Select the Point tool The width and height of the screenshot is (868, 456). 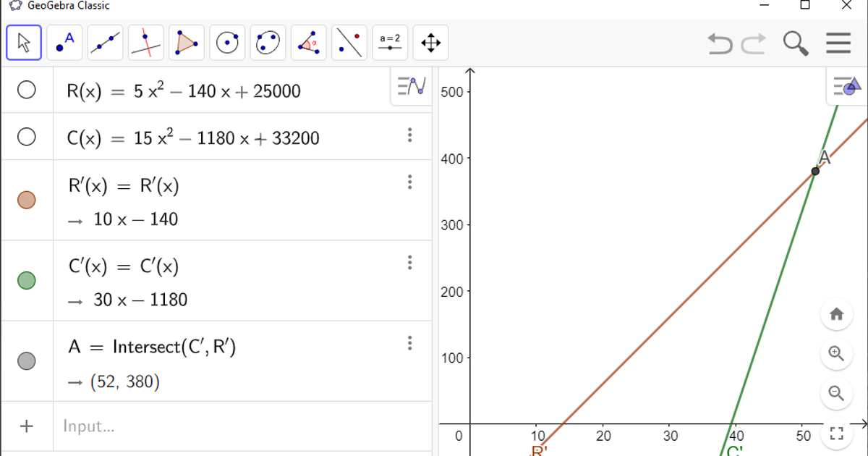pyautogui.click(x=64, y=42)
